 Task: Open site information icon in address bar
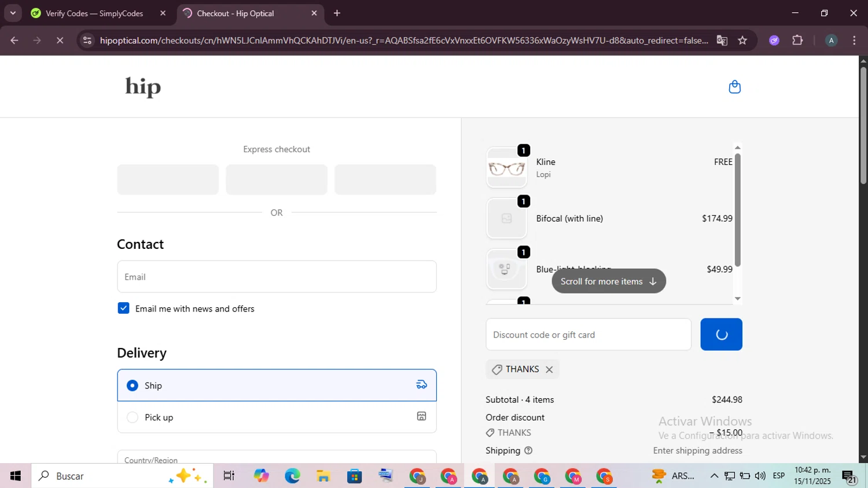(x=87, y=41)
